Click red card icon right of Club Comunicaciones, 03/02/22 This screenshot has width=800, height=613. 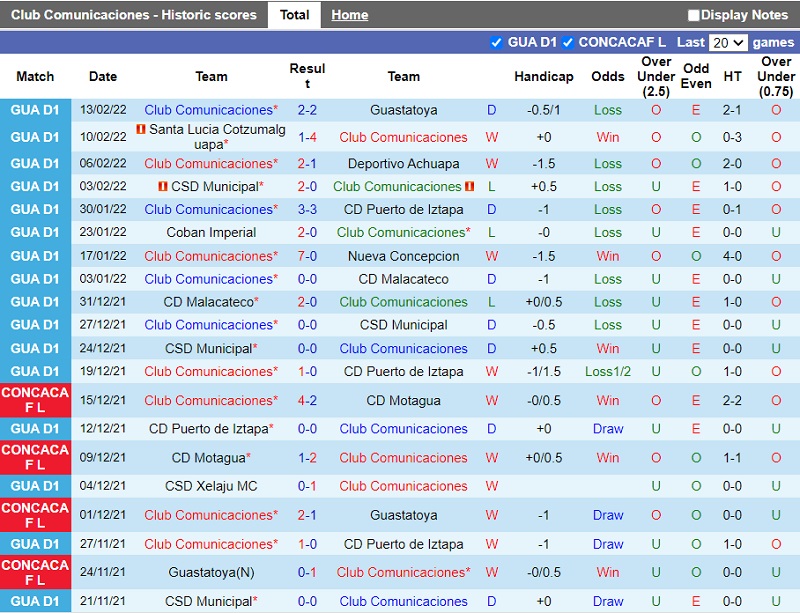(469, 187)
